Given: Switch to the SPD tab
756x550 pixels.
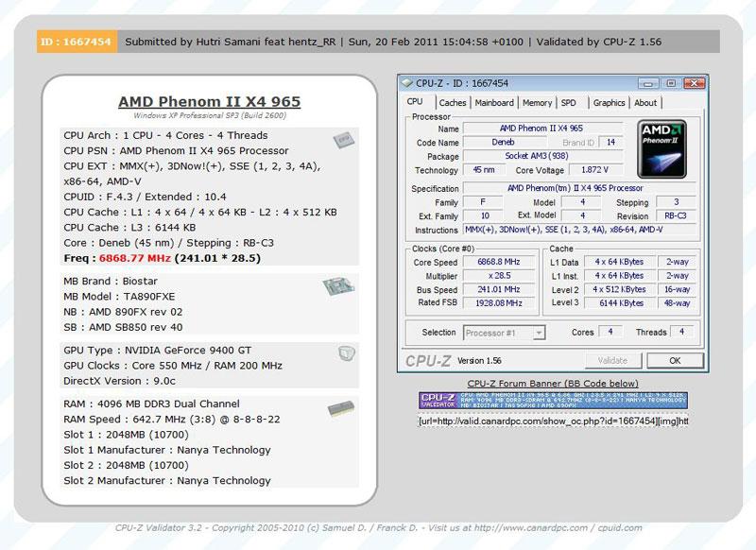Looking at the screenshot, I should tap(569, 103).
